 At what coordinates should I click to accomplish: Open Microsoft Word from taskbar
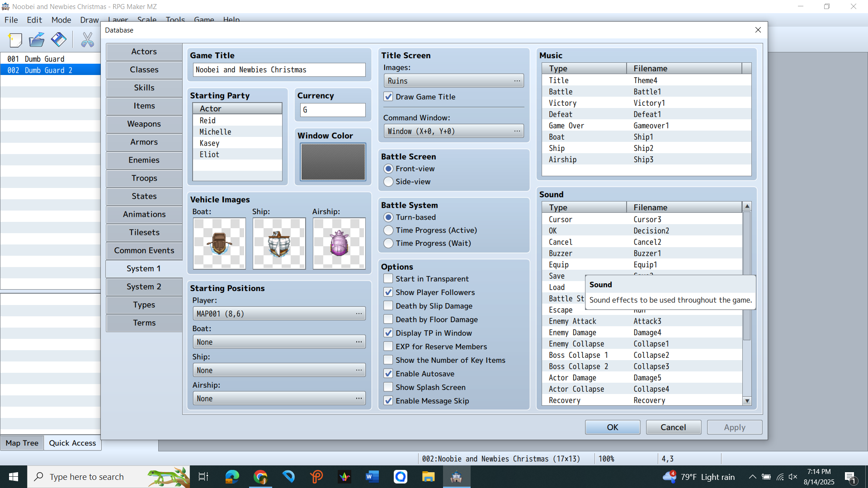(372, 477)
